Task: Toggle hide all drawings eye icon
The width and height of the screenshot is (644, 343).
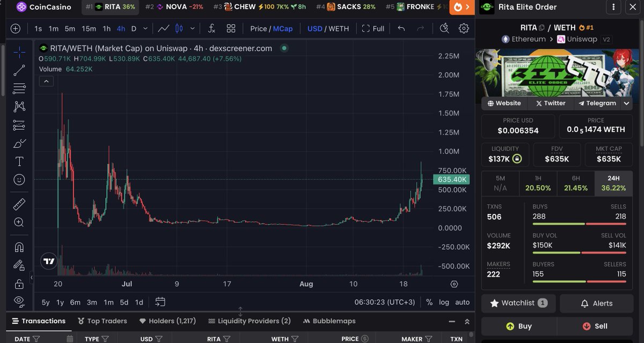Action: [19, 301]
